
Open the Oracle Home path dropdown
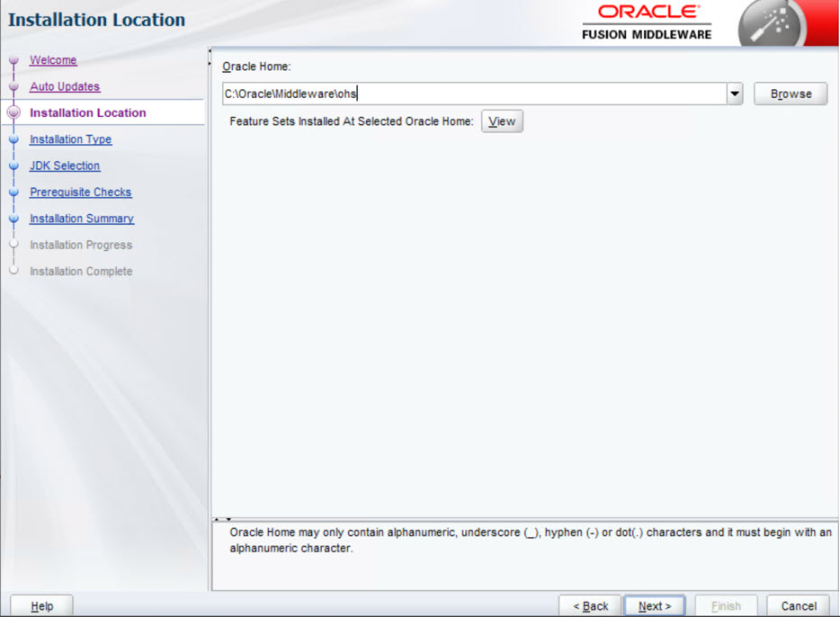click(735, 93)
